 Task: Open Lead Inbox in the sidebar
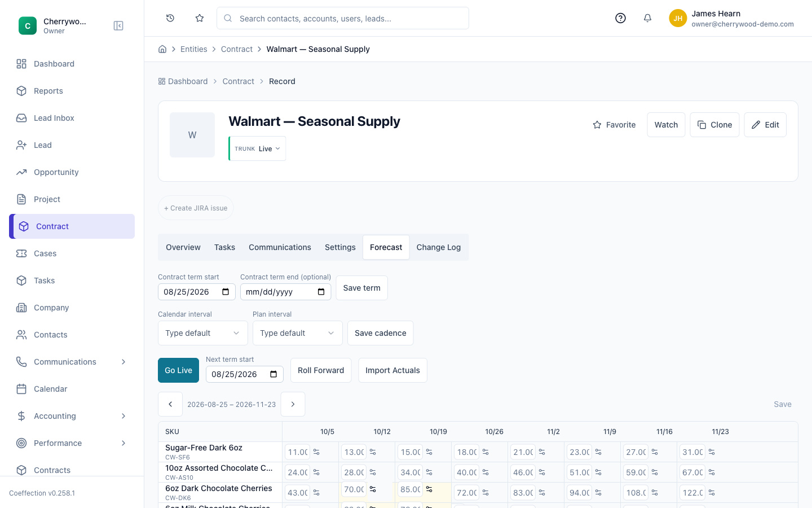72,118
